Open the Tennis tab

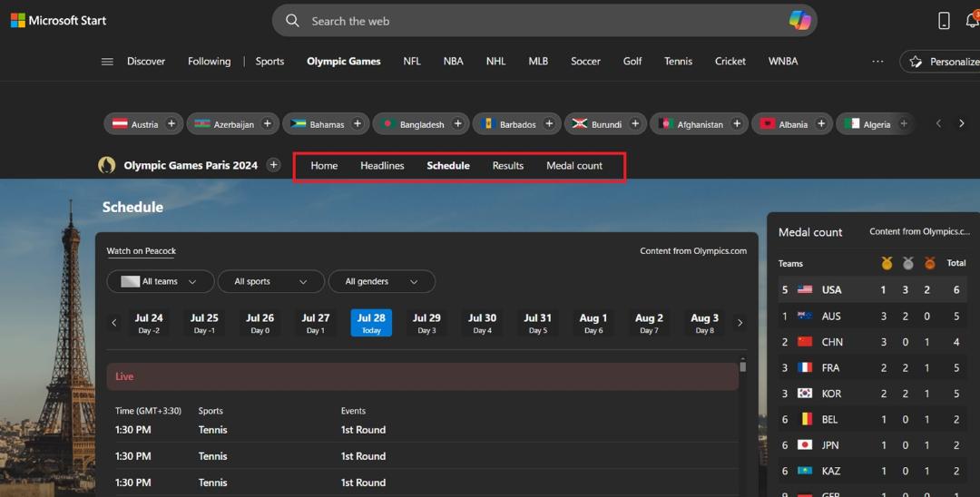pyautogui.click(x=678, y=61)
